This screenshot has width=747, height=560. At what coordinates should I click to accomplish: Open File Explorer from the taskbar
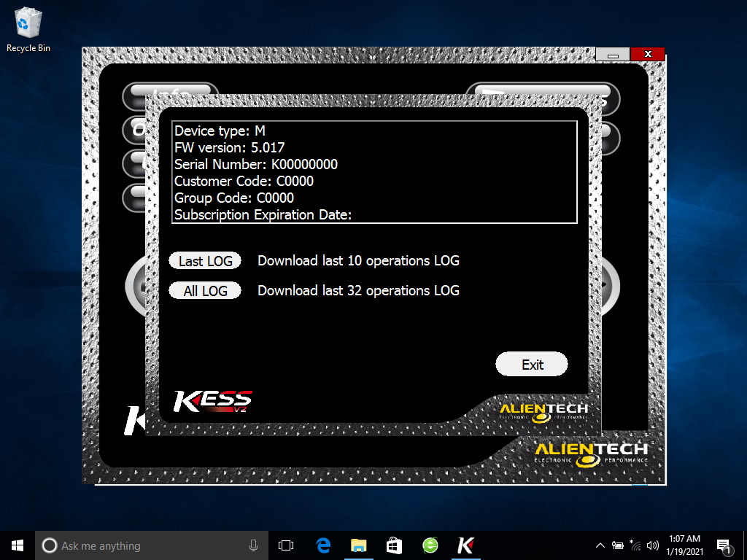tap(358, 545)
